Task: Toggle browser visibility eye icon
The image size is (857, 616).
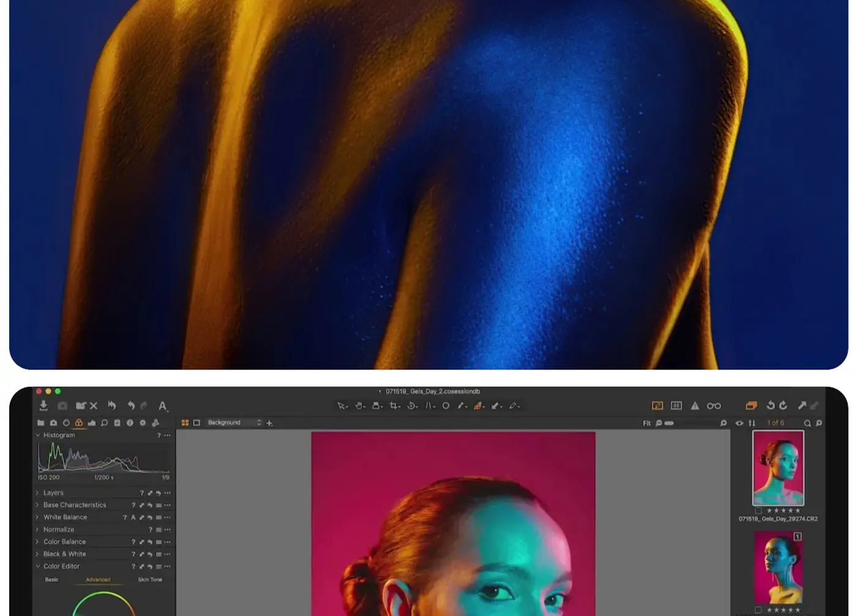Action: point(739,423)
